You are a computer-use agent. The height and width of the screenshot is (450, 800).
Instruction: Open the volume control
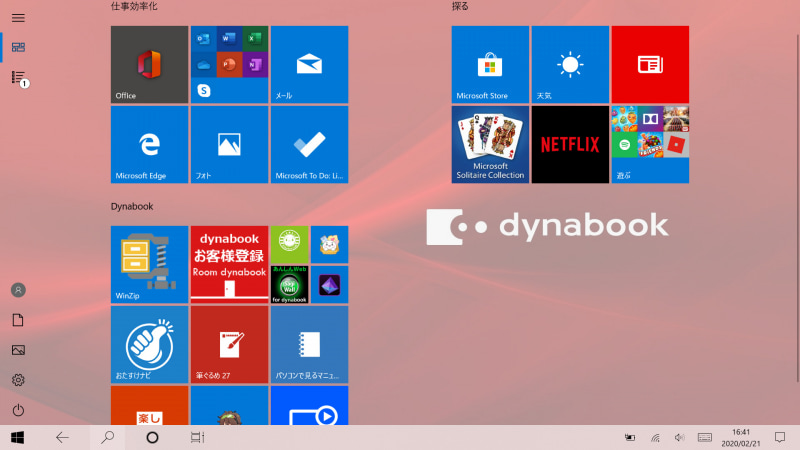click(680, 438)
